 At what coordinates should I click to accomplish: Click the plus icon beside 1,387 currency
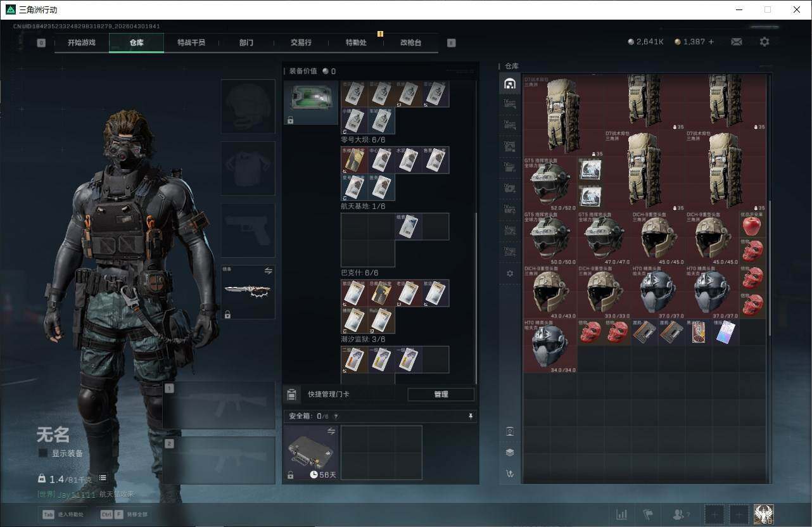711,42
